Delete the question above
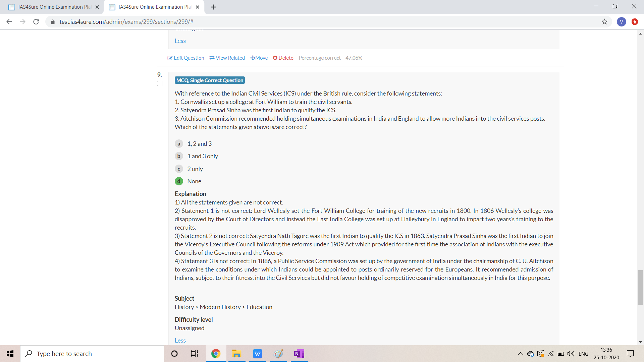The height and width of the screenshot is (362, 644). click(283, 58)
